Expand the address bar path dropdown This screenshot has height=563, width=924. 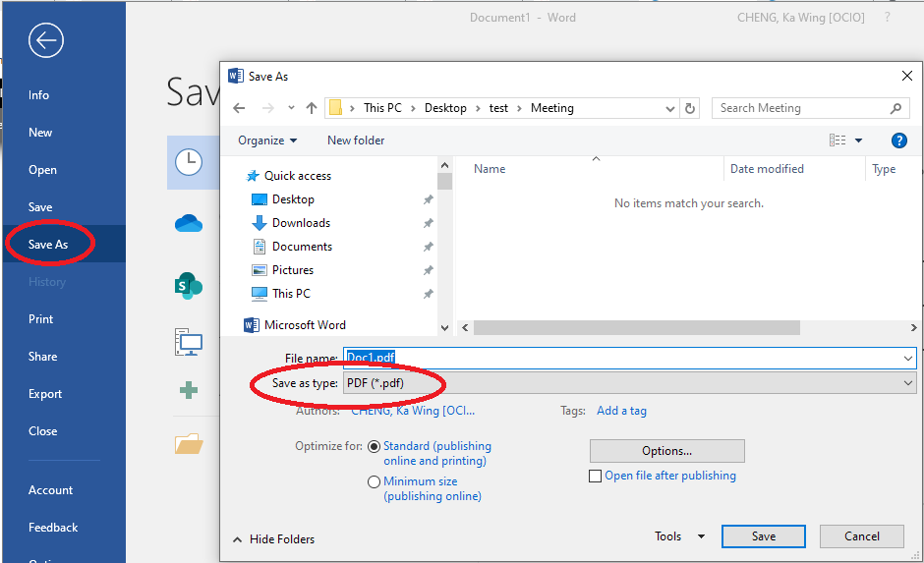click(669, 108)
